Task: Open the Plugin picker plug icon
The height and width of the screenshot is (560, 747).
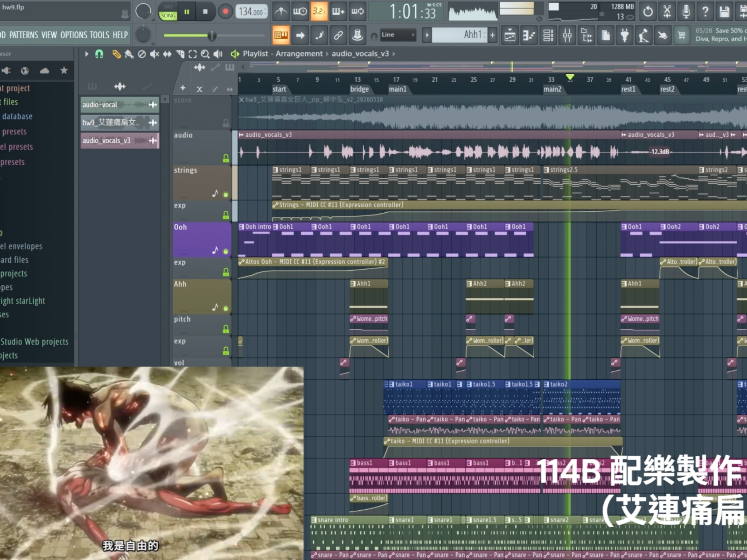Action: [x=624, y=35]
